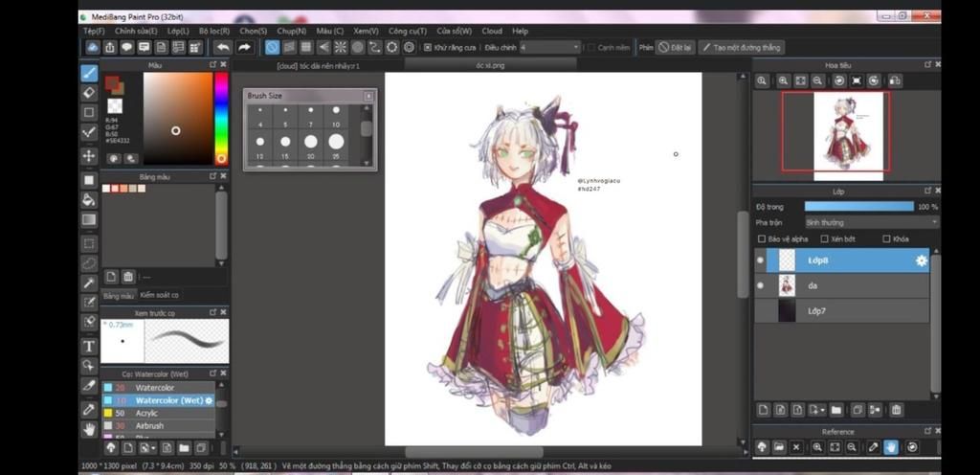Click the Redo arrow

pos(244,48)
